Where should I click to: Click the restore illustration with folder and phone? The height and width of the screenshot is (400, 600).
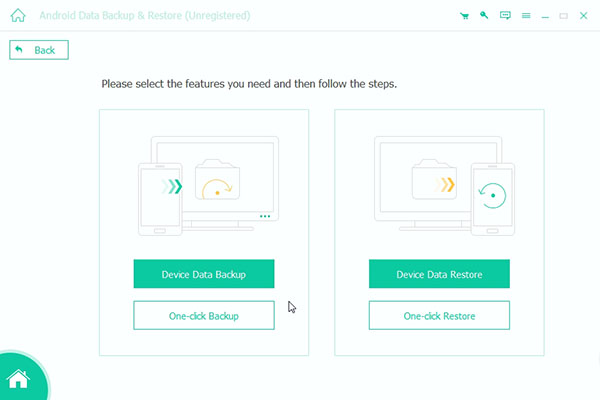point(445,186)
